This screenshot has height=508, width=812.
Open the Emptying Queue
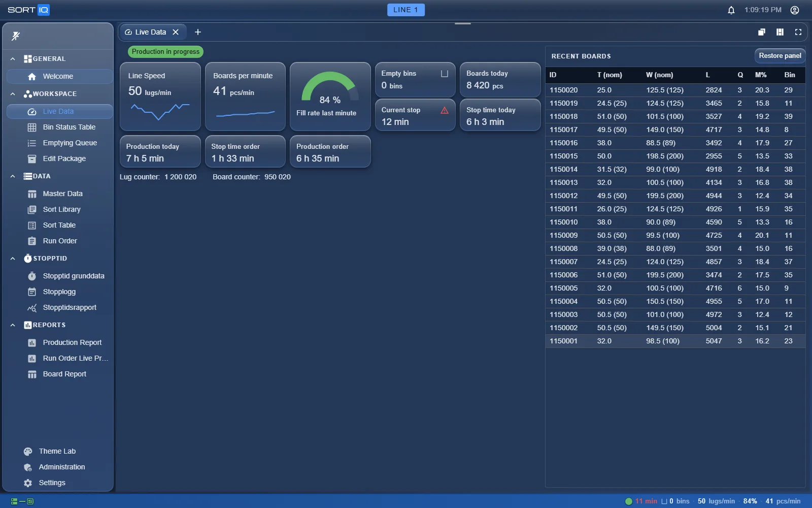coord(60,143)
